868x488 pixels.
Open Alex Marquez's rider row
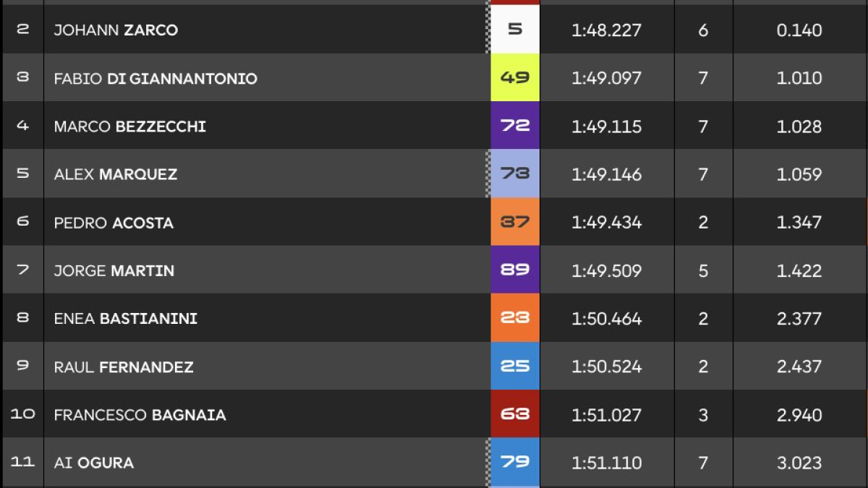434,174
